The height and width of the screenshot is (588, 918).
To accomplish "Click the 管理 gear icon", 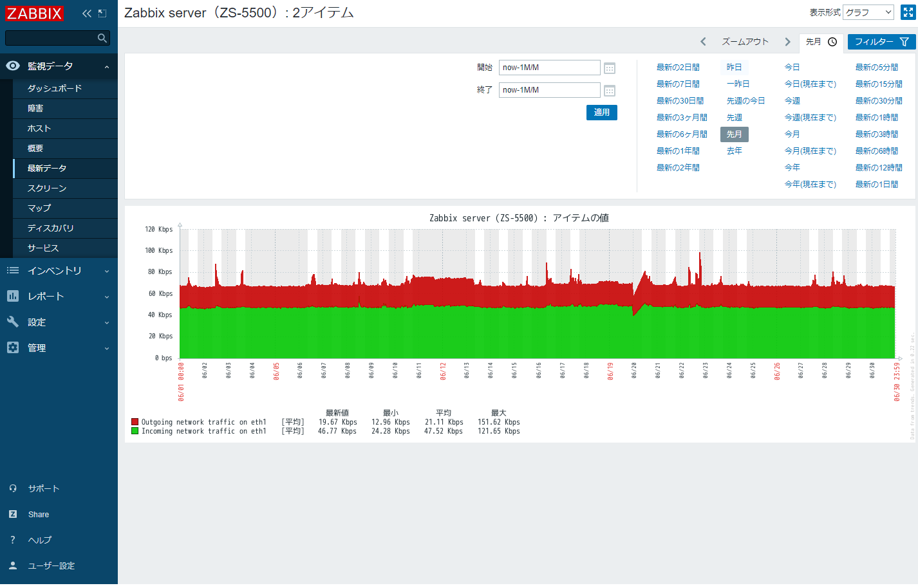I will tap(13, 347).
